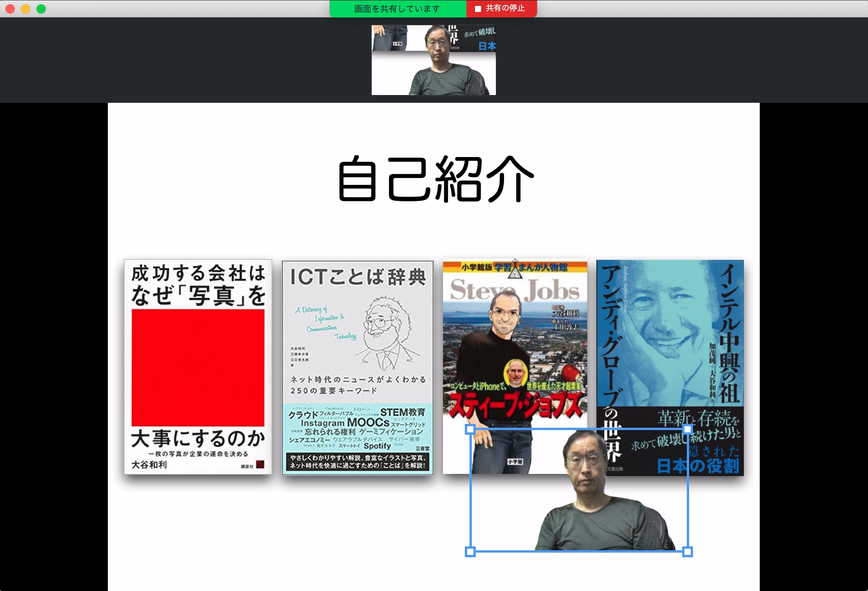Click the presenter video overlay on the slide
The height and width of the screenshot is (591, 868).
[579, 490]
